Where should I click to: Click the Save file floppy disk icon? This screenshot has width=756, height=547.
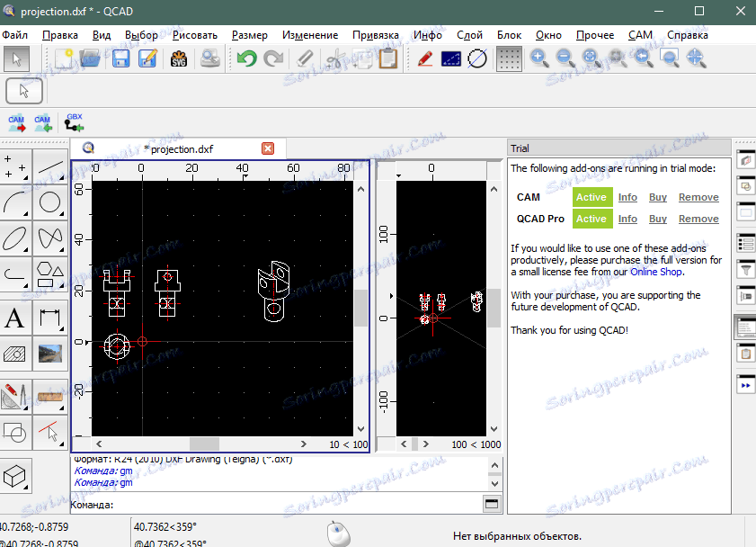click(121, 59)
